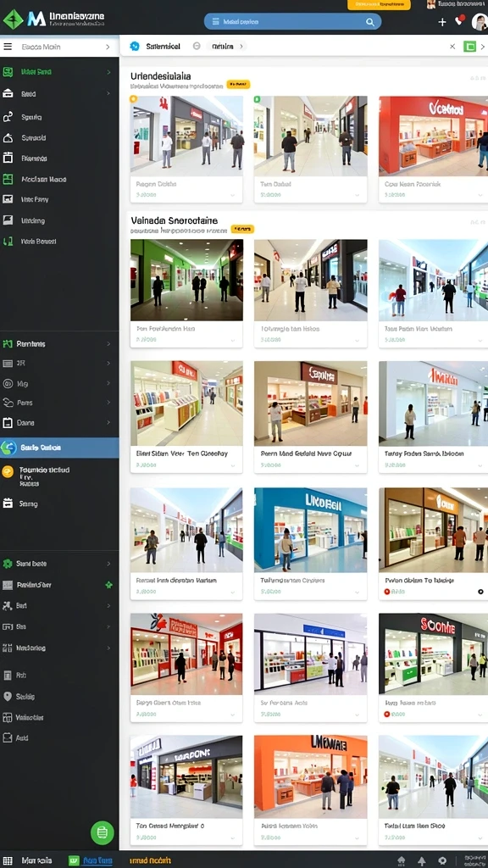Expand chevron on 'Mig' sidebar row
Viewport: 488px width, 868px height.
click(x=108, y=383)
